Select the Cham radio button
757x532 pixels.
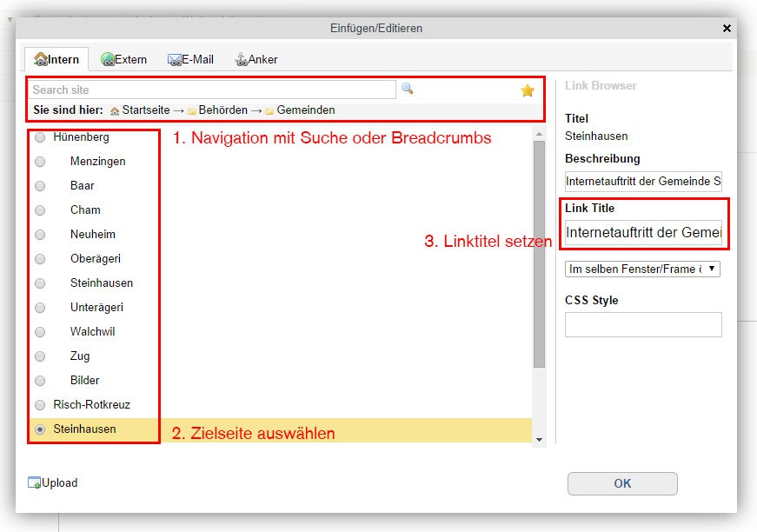[x=39, y=210]
